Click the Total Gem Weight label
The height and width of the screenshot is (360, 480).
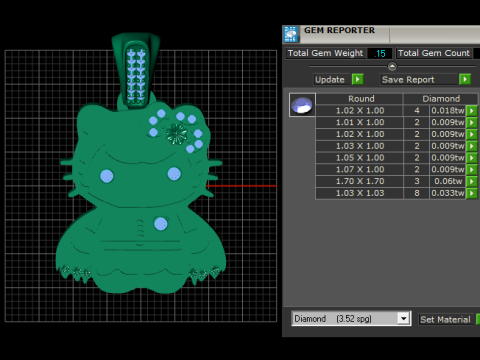(x=325, y=53)
